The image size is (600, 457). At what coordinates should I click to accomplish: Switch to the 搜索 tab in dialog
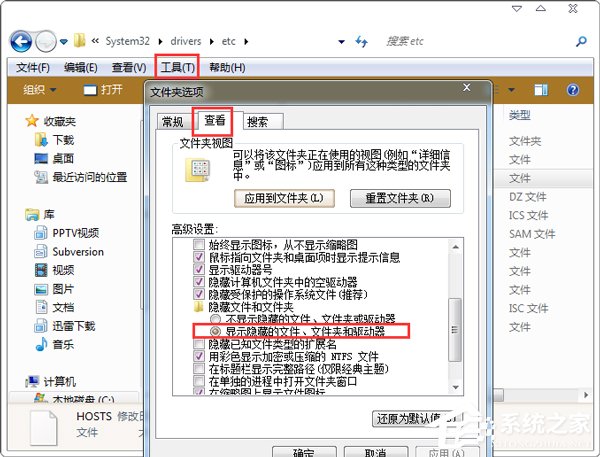point(257,122)
